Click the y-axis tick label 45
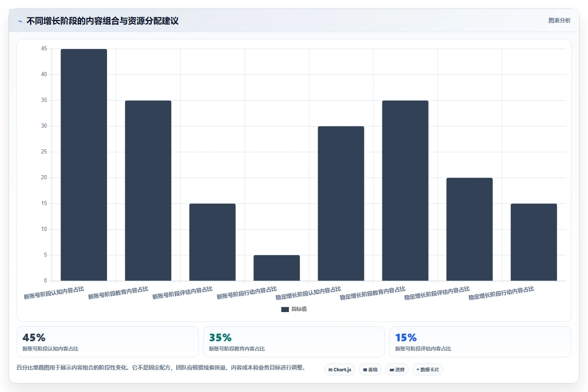588x392 pixels. click(x=44, y=49)
